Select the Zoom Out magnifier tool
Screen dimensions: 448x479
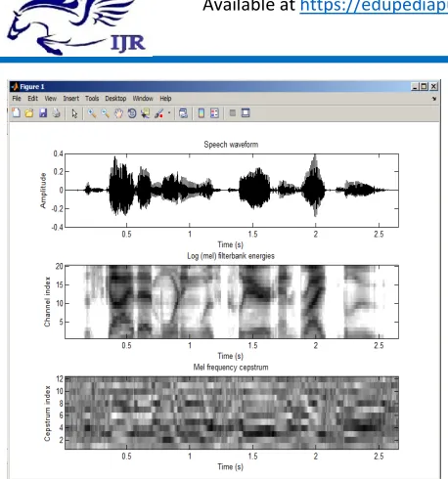click(105, 113)
